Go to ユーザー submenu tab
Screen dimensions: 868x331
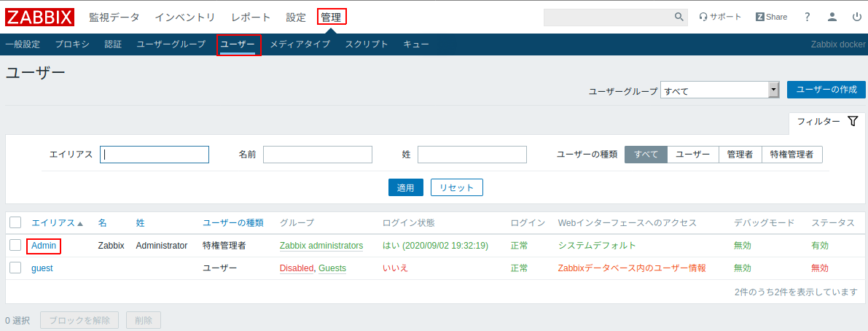pyautogui.click(x=238, y=44)
